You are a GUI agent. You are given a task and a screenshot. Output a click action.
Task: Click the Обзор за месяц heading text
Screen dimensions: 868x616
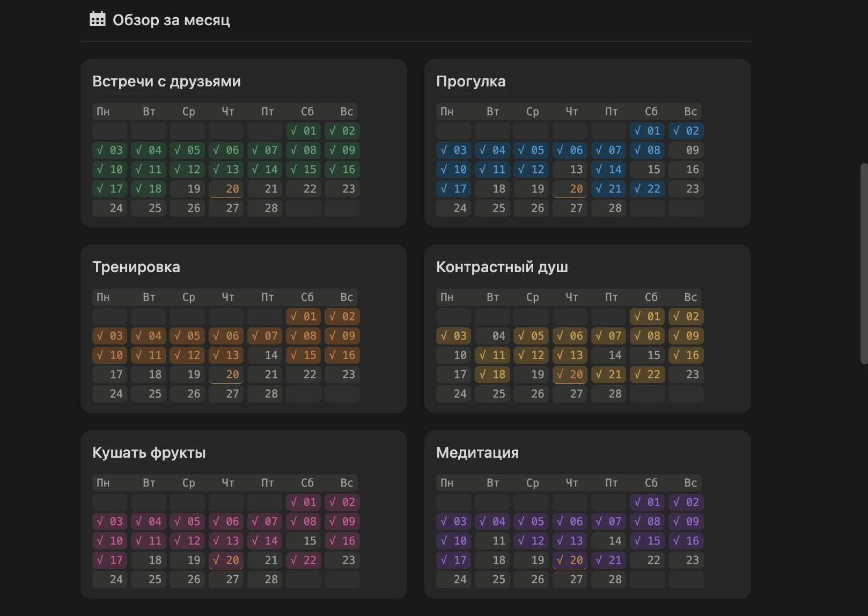pos(171,20)
